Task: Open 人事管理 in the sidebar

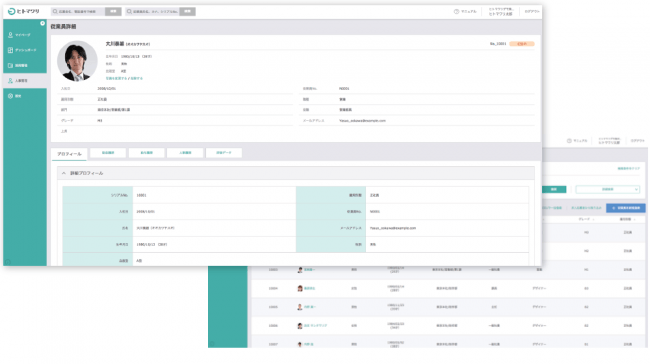Action: [x=25, y=81]
